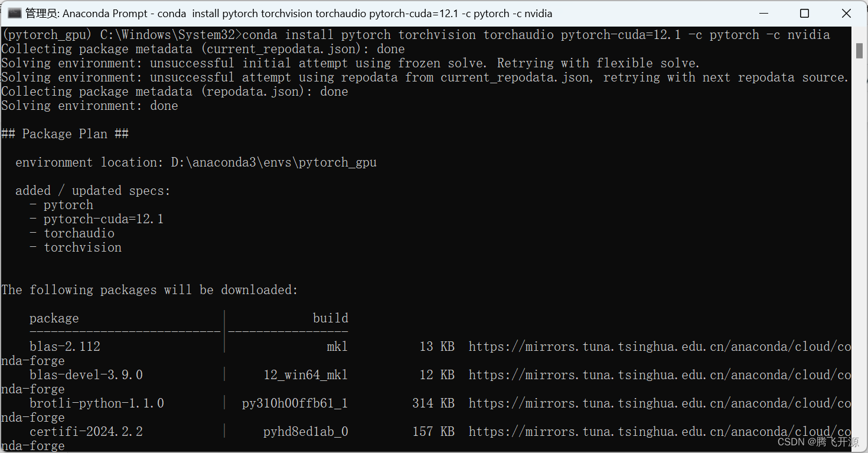This screenshot has height=453, width=868.
Task: Click the torchaudio spec entry
Action: pos(79,233)
